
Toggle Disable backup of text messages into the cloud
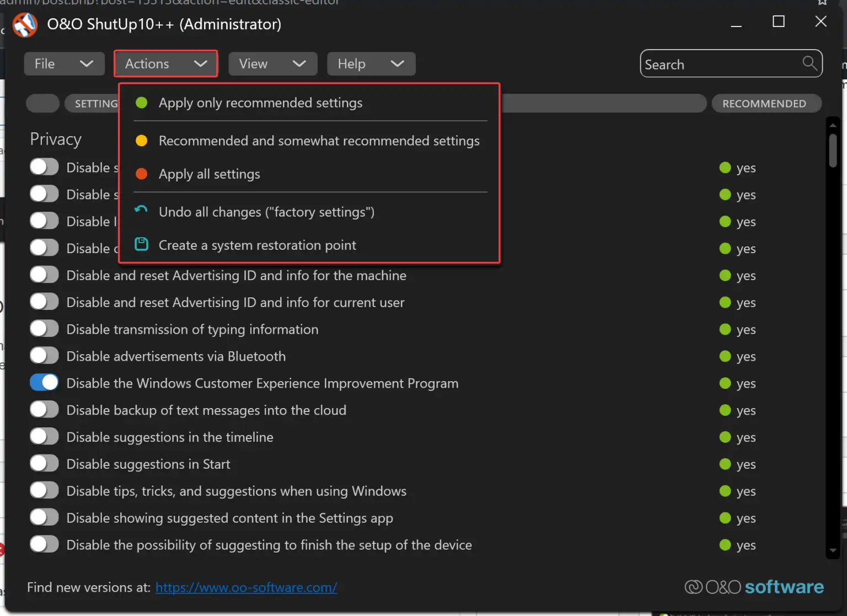[x=44, y=410]
